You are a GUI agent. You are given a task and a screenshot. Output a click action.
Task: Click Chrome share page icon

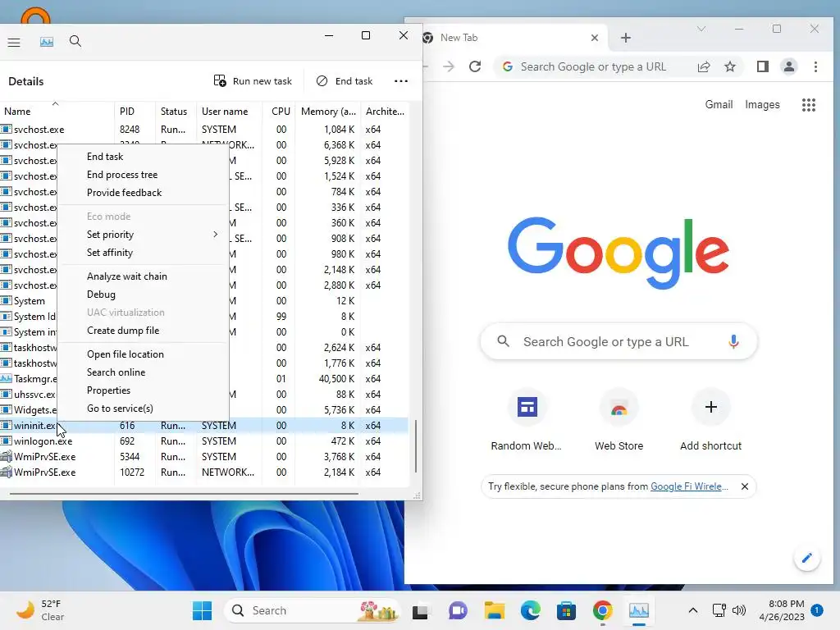point(703,66)
